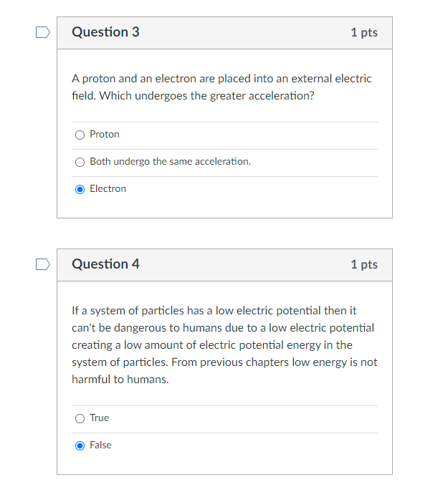Click the False answer label text
Viewport: 448px width, 487px height.
100,445
